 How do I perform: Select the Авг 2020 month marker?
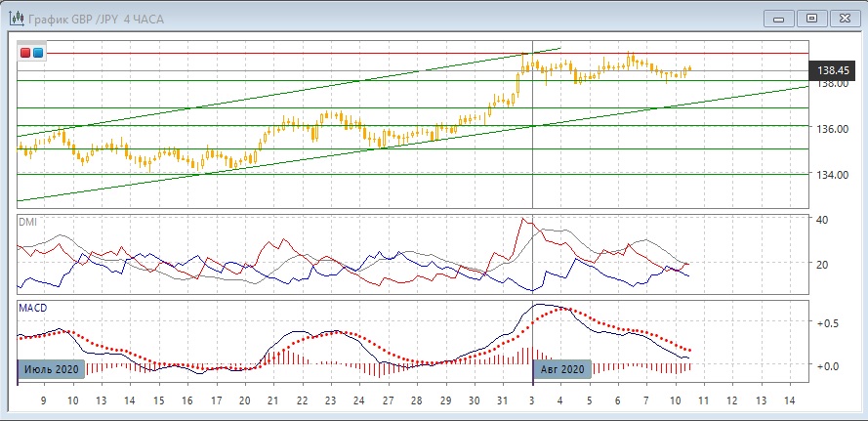coord(561,369)
